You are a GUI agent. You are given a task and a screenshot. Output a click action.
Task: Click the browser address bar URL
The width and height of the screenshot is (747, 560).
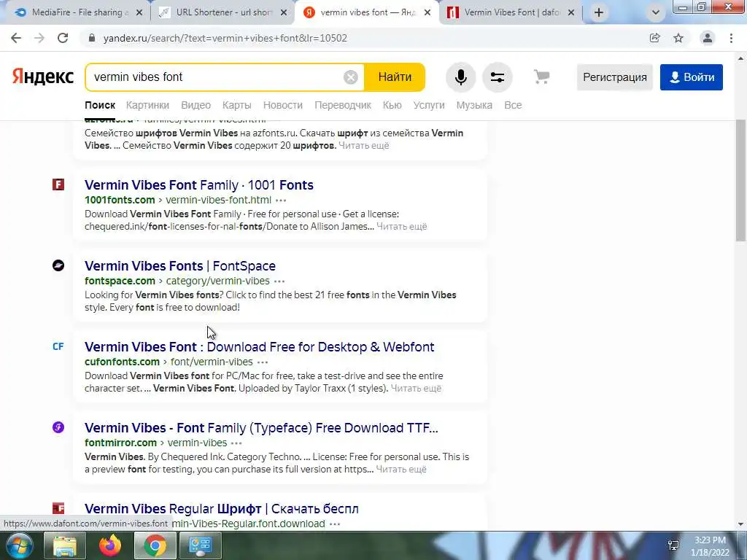tap(225, 38)
